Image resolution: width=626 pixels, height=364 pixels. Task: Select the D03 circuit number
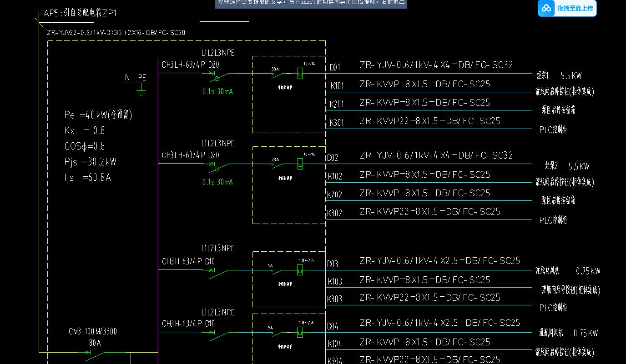333,264
